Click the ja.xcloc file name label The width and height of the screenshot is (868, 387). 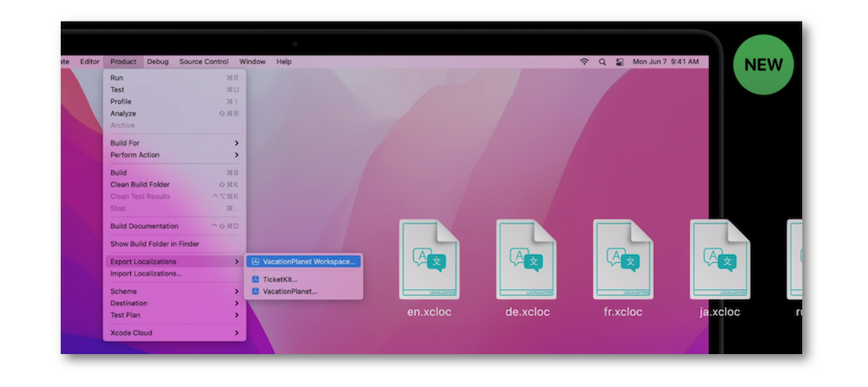pos(720,312)
